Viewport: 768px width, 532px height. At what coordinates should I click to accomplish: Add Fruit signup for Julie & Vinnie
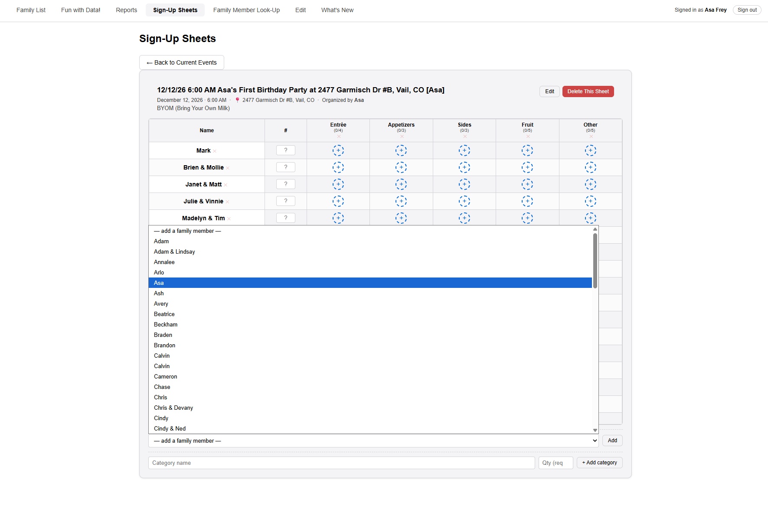(x=527, y=201)
